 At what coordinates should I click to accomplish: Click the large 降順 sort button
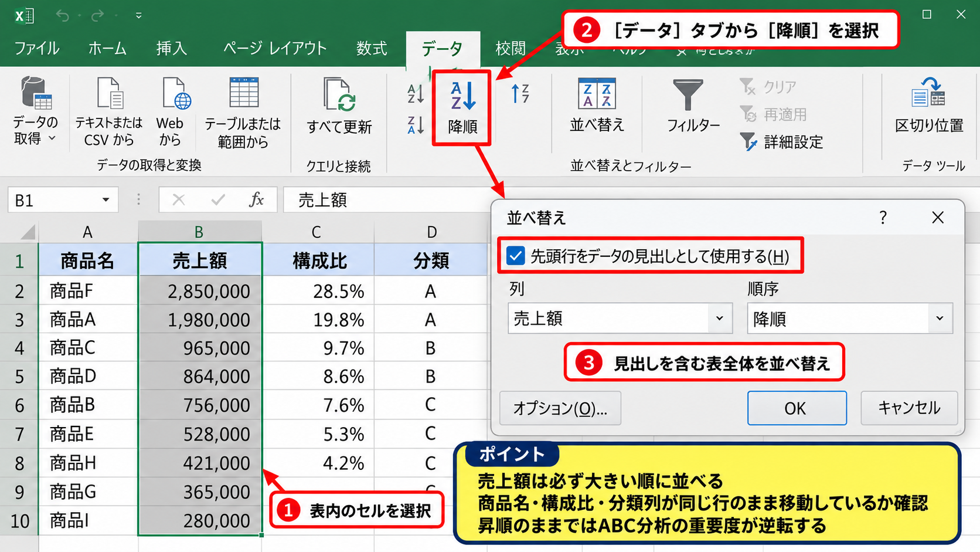[462, 108]
